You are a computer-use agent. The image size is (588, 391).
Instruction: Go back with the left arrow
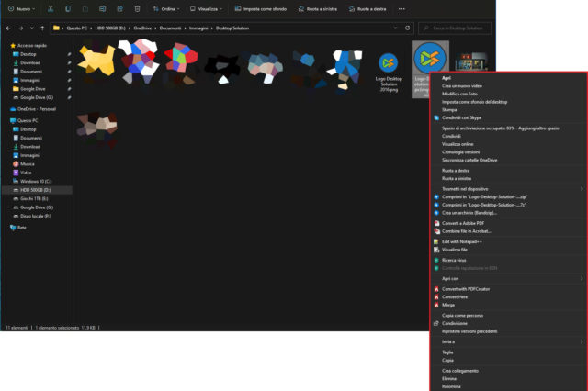pyautogui.click(x=8, y=28)
